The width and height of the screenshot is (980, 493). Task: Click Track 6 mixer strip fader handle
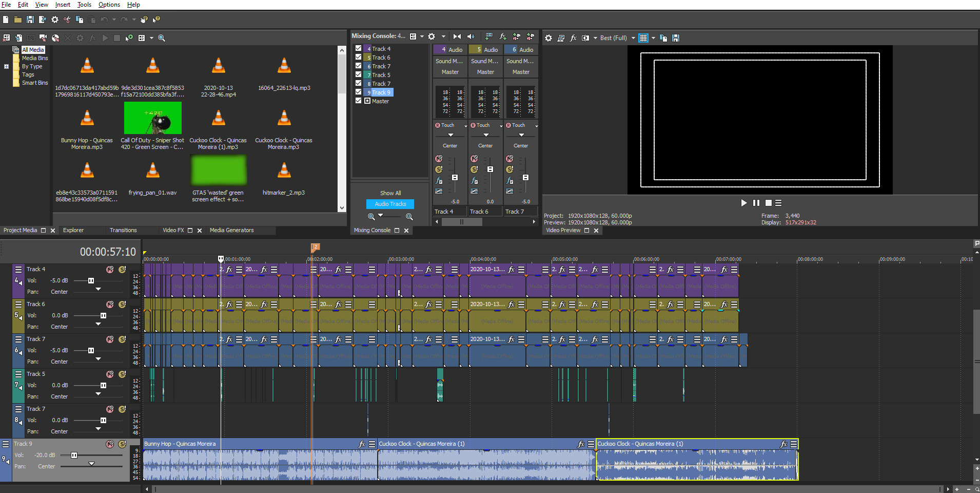click(490, 169)
